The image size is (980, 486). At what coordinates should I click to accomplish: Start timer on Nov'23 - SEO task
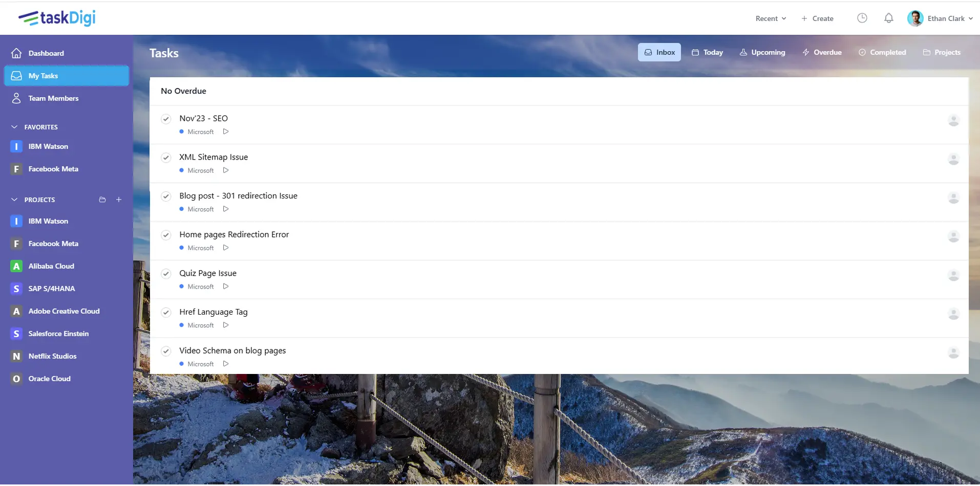(x=226, y=131)
